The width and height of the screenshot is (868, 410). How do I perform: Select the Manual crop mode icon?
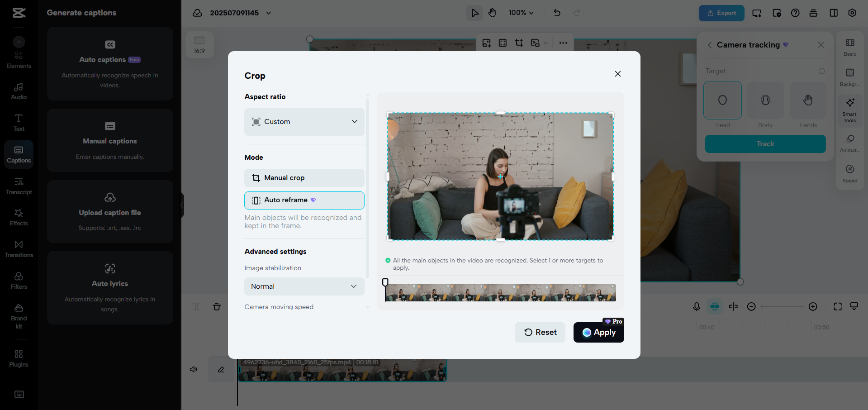255,178
